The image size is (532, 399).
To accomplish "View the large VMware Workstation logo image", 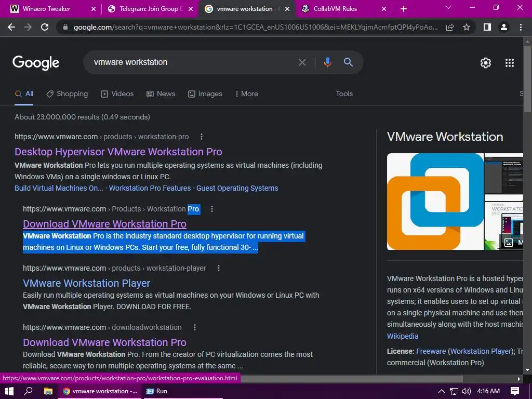I will pyautogui.click(x=435, y=202).
